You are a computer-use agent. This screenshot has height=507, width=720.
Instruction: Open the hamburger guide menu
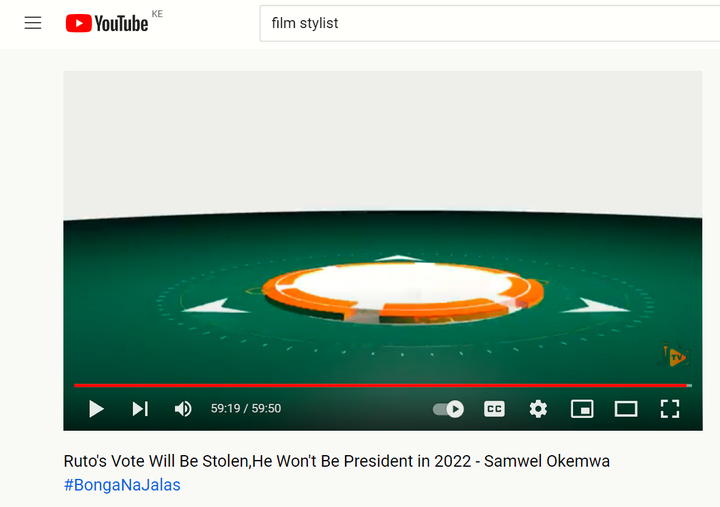(33, 23)
